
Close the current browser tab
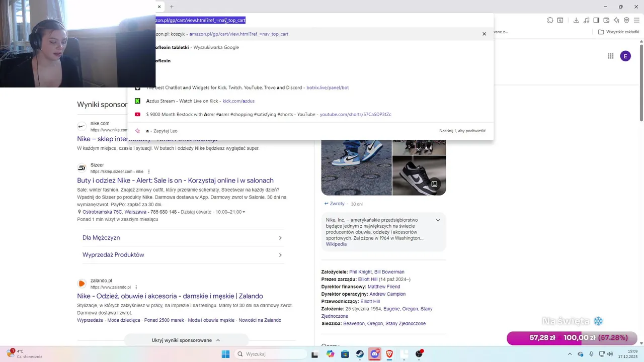tap(159, 7)
